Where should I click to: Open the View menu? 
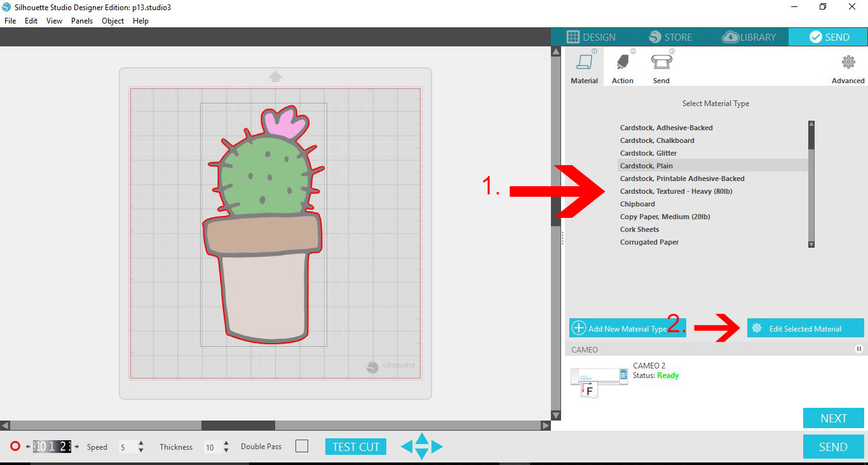coord(54,21)
